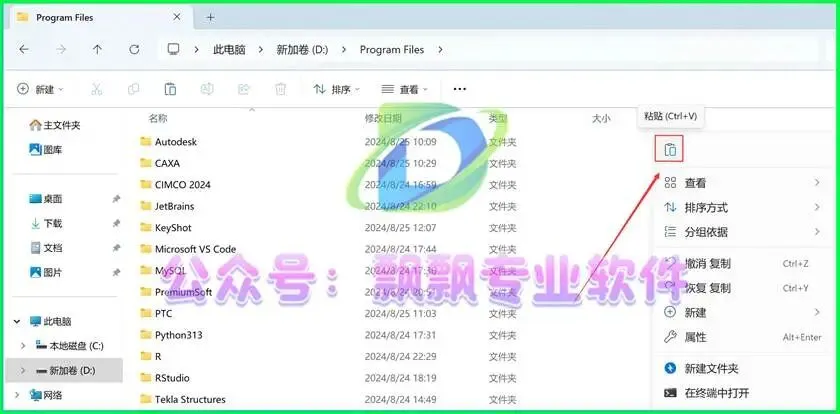Unpin 下载 using its pin icon
This screenshot has width=840, height=414.
(x=116, y=223)
